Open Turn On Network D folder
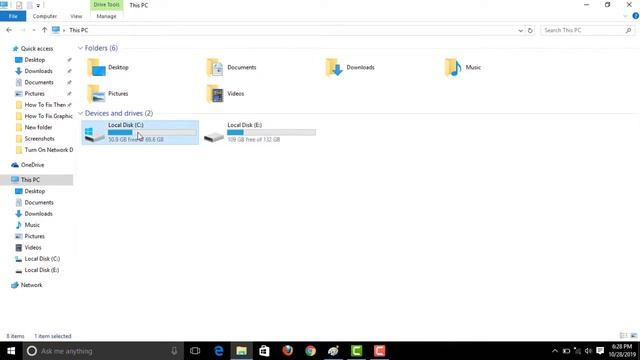640x360 pixels. (49, 150)
